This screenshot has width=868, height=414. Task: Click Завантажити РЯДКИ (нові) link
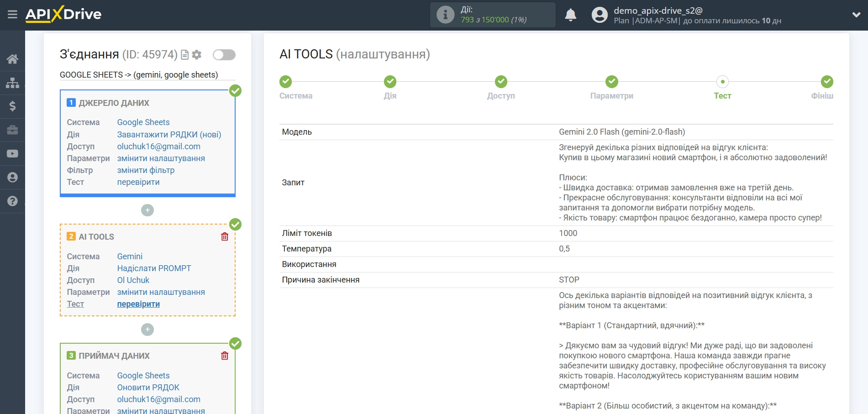coord(169,135)
